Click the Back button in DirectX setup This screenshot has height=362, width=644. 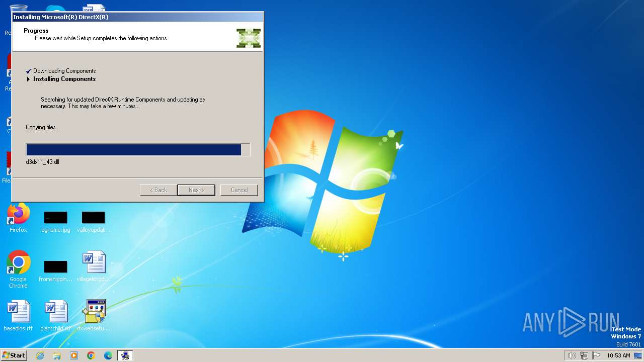click(x=158, y=190)
